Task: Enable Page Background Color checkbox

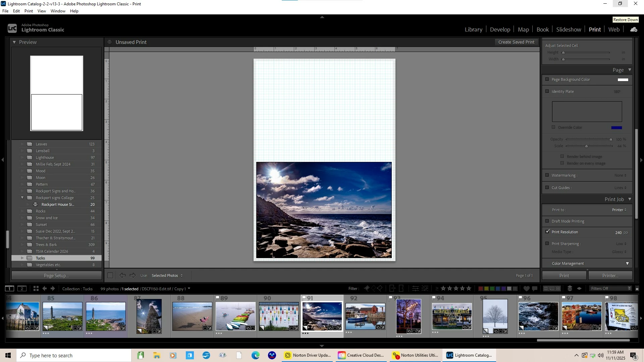Action: coord(547,79)
